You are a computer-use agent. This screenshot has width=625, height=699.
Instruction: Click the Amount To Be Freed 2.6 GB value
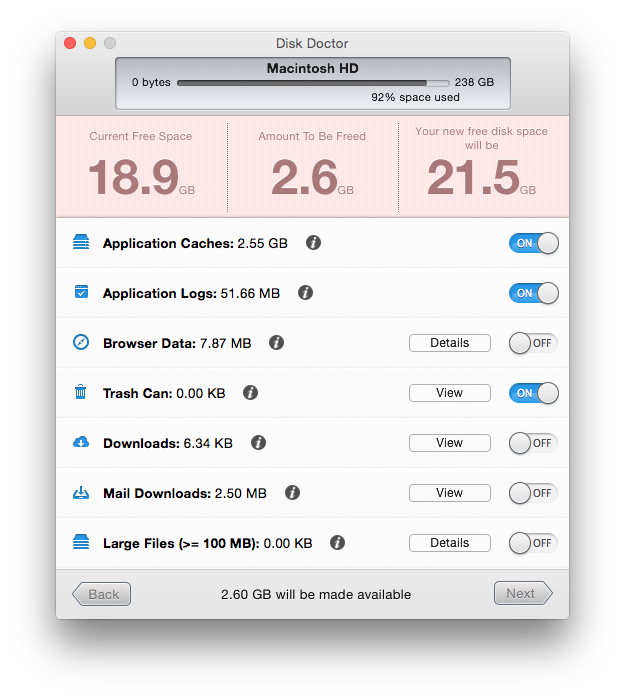point(312,177)
